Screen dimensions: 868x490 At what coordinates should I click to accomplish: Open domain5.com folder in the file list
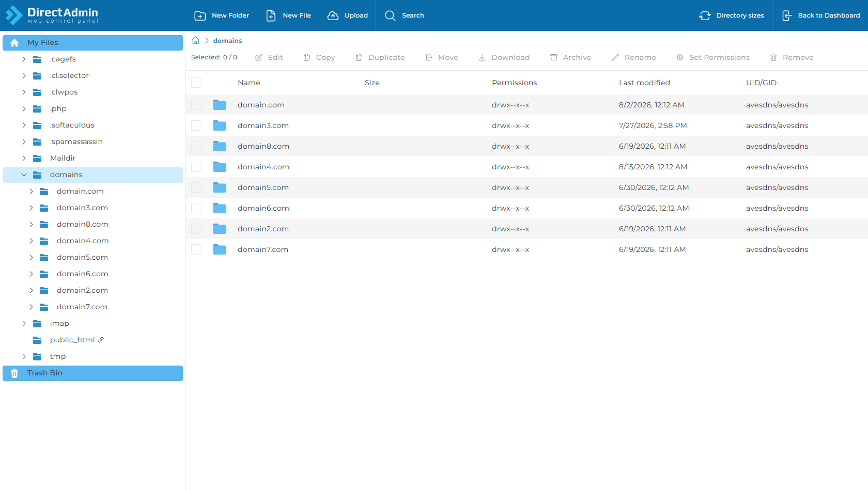[x=263, y=187]
